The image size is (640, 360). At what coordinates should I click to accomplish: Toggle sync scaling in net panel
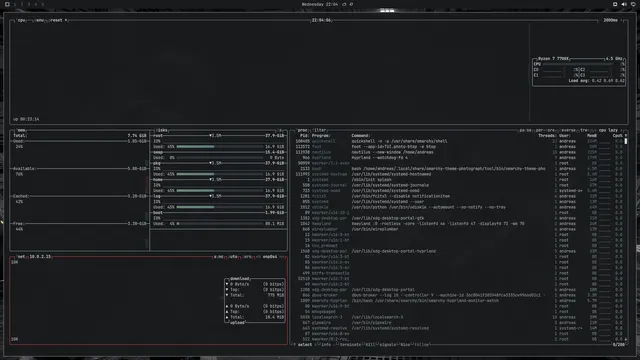click(219, 257)
